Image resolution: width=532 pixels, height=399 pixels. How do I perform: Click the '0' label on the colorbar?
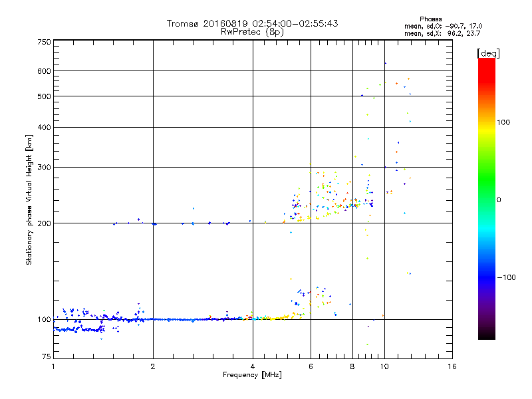pos(499,200)
